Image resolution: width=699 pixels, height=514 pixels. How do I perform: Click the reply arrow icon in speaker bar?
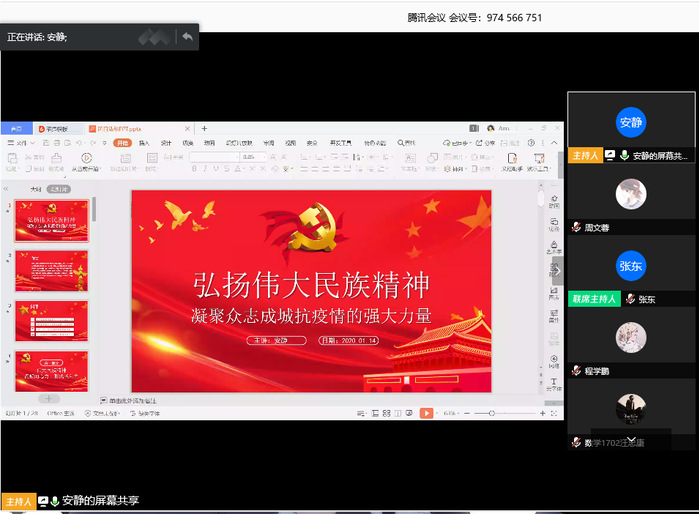tap(187, 37)
